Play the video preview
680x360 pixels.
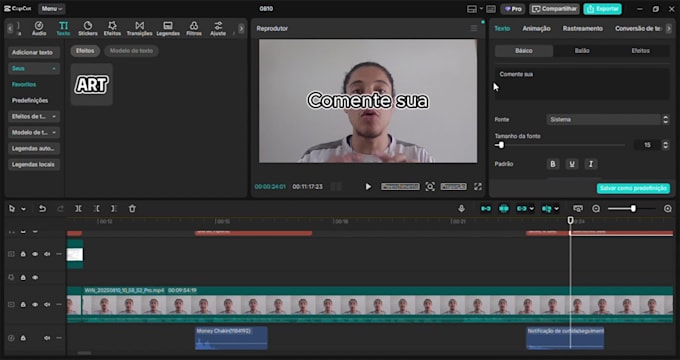(x=368, y=187)
